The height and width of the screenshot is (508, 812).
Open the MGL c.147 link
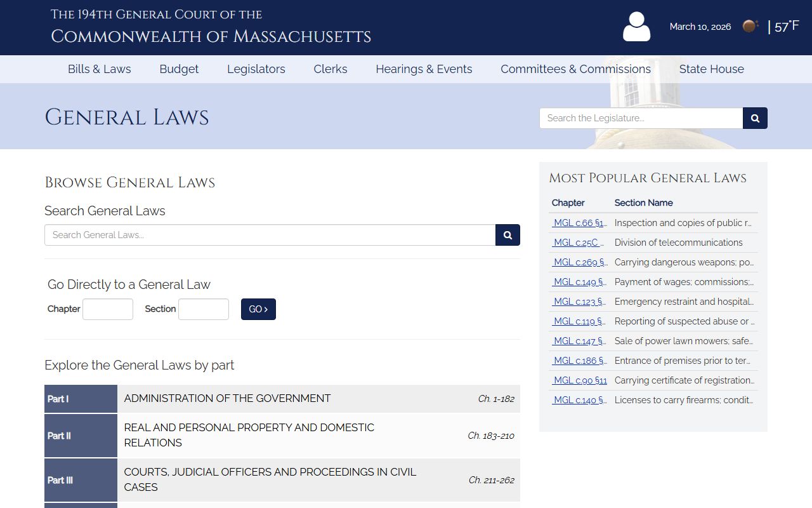[x=579, y=341]
